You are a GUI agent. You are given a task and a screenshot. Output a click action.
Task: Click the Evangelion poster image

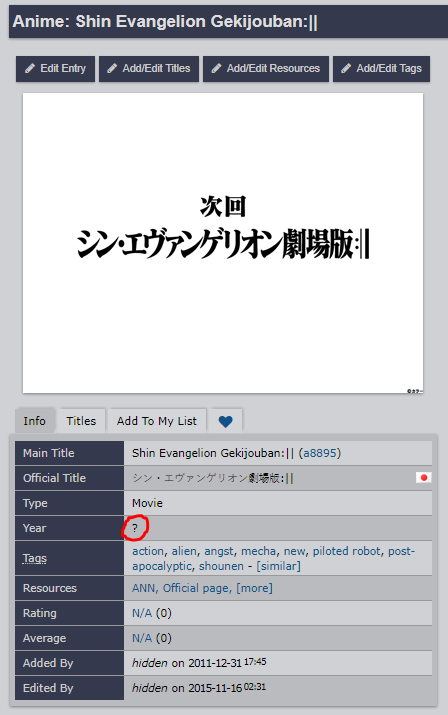pos(223,243)
